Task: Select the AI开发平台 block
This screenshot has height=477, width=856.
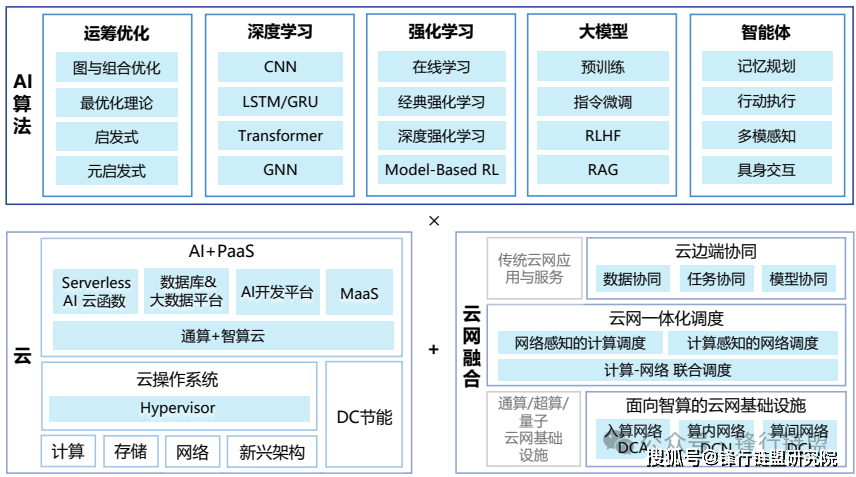Action: pos(277,292)
